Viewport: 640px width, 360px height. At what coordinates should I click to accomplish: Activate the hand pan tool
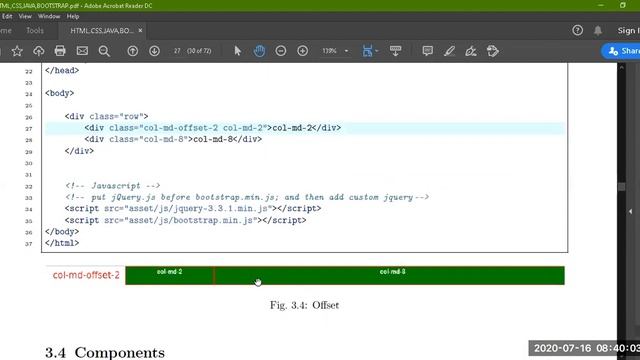click(x=259, y=51)
